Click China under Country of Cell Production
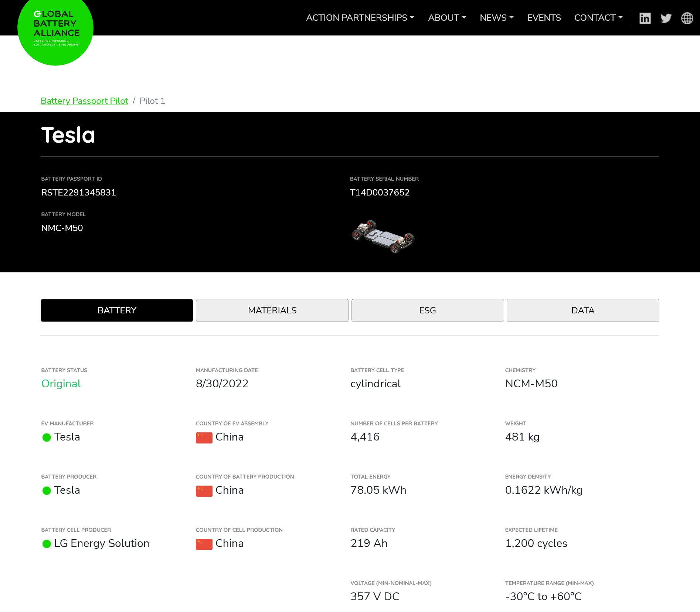 click(x=230, y=543)
